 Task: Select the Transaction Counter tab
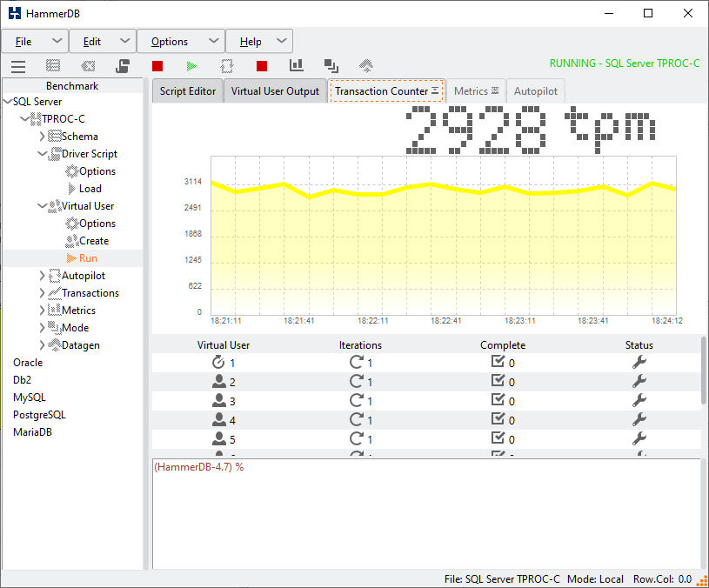point(386,90)
